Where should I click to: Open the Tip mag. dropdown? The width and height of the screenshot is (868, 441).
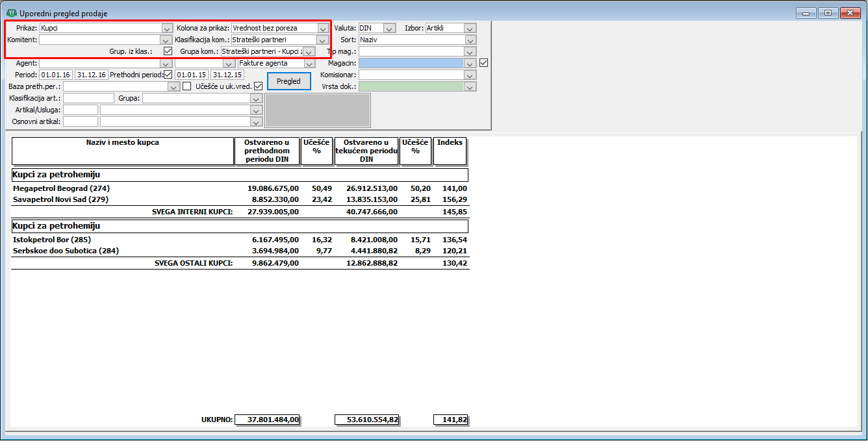[x=470, y=51]
